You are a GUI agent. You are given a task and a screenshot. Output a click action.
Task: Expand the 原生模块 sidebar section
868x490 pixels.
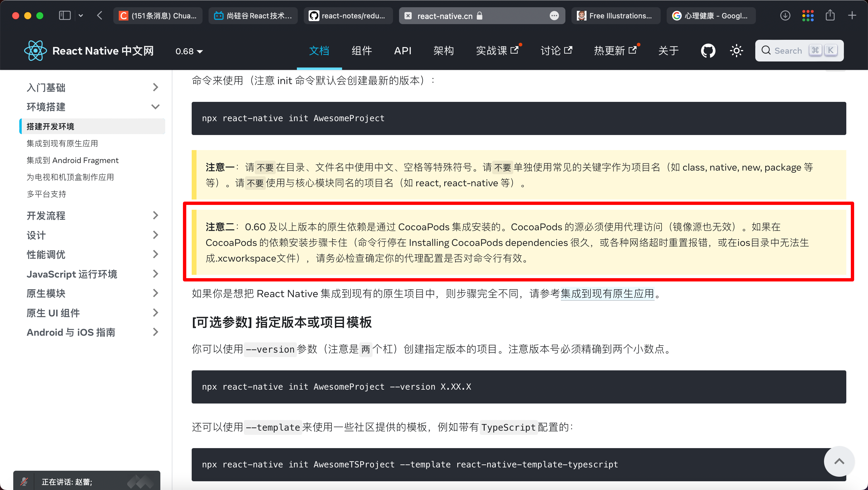click(155, 293)
